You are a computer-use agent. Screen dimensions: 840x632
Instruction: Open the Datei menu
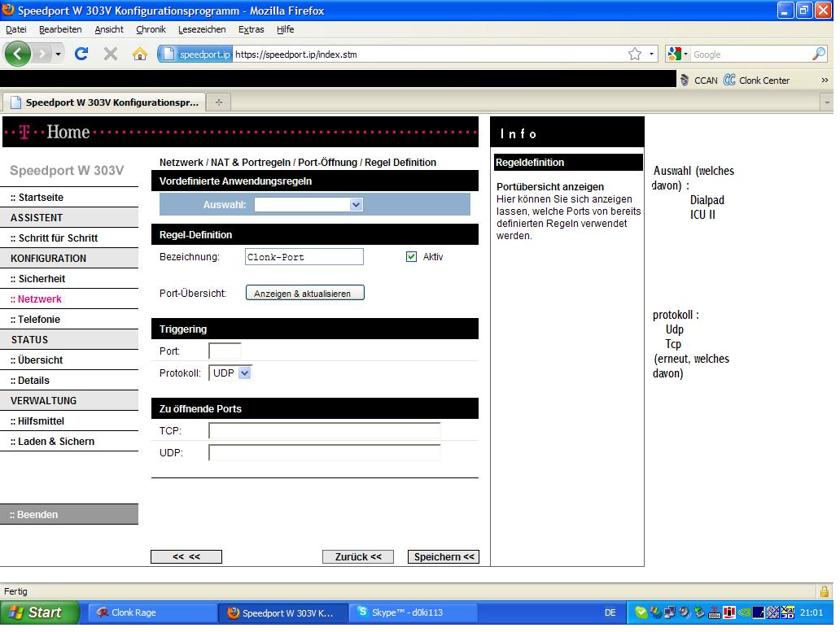tap(16, 29)
